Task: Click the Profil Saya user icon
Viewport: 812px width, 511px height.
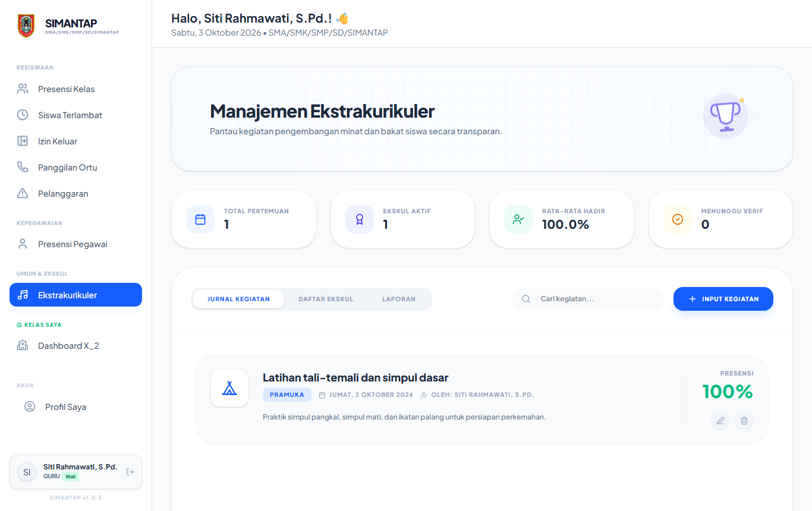Action: pos(30,407)
